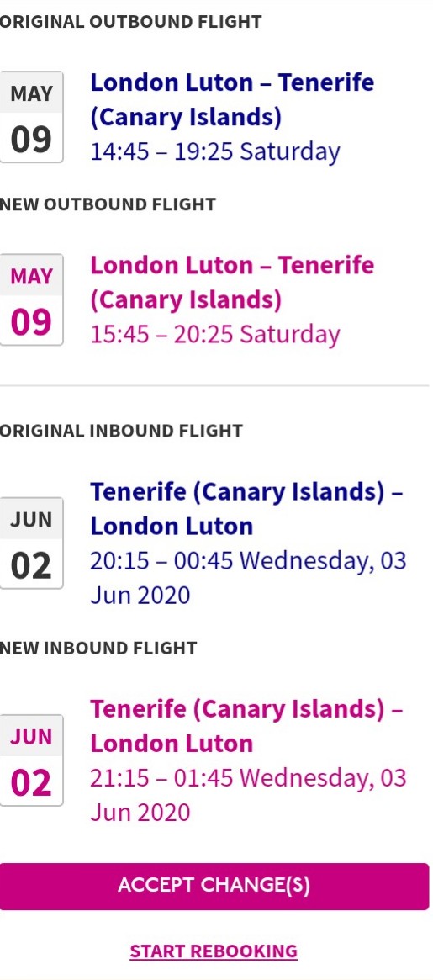Click the ORIGINAL OUTBOUND FLIGHT heading
The width and height of the screenshot is (433, 980).
pyautogui.click(x=130, y=21)
